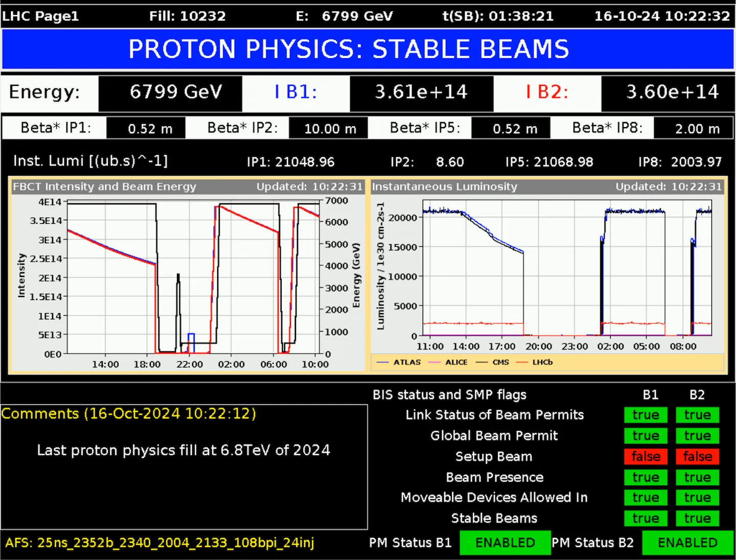Click the PROTON PHYSICS: STABLE BEAMS banner
This screenshot has height=560, width=736.
pos(368,49)
